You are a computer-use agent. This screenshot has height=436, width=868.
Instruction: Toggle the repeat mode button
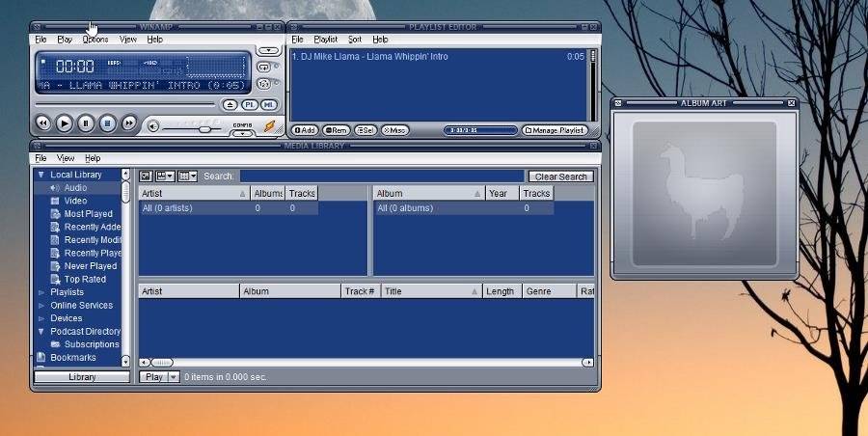[264, 67]
